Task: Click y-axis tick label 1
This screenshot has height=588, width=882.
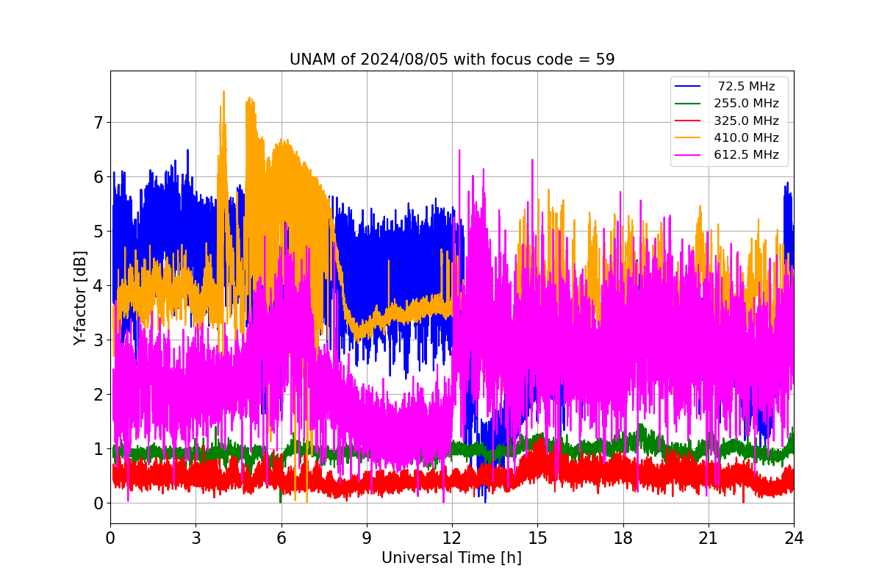Action: tap(97, 448)
